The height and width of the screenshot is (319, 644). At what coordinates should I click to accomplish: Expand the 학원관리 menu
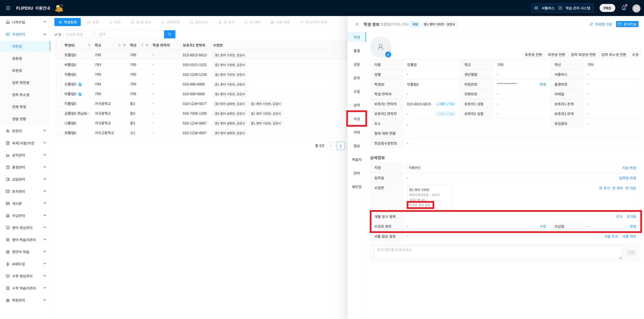(x=25, y=300)
